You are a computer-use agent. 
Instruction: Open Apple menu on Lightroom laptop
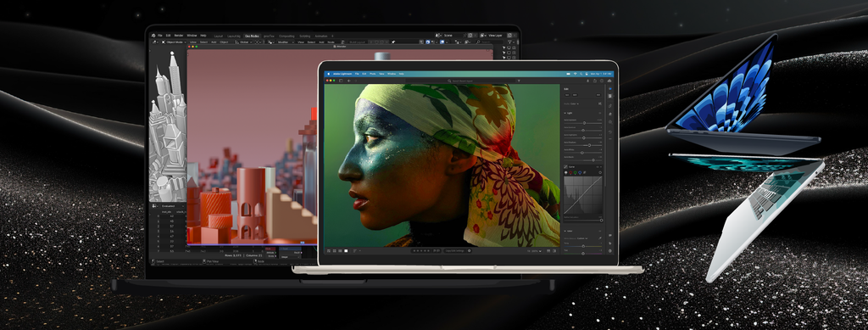pos(328,74)
